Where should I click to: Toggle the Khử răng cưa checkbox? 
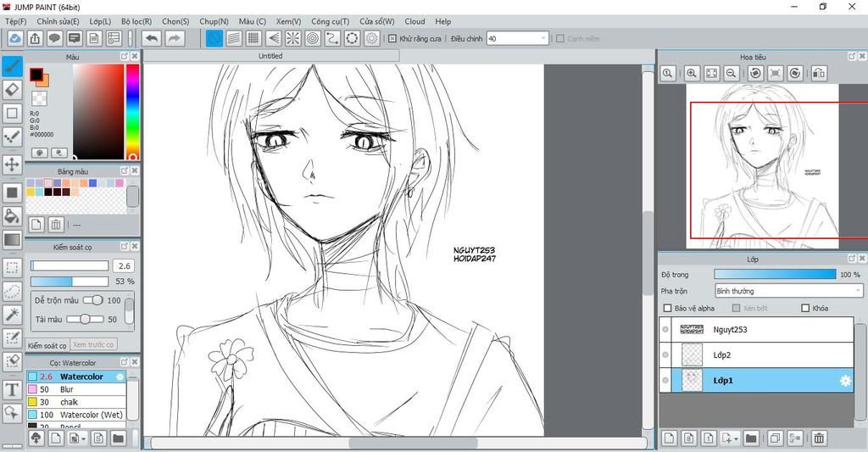[392, 39]
